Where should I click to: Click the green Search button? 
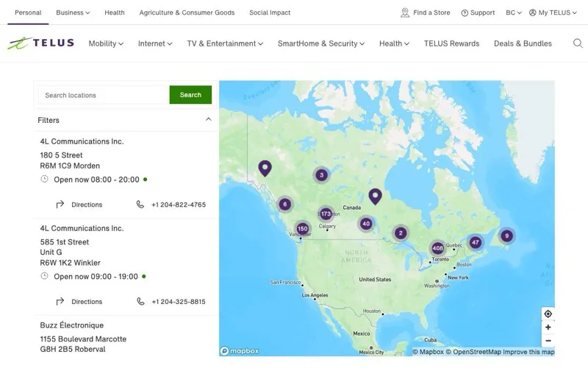point(190,95)
